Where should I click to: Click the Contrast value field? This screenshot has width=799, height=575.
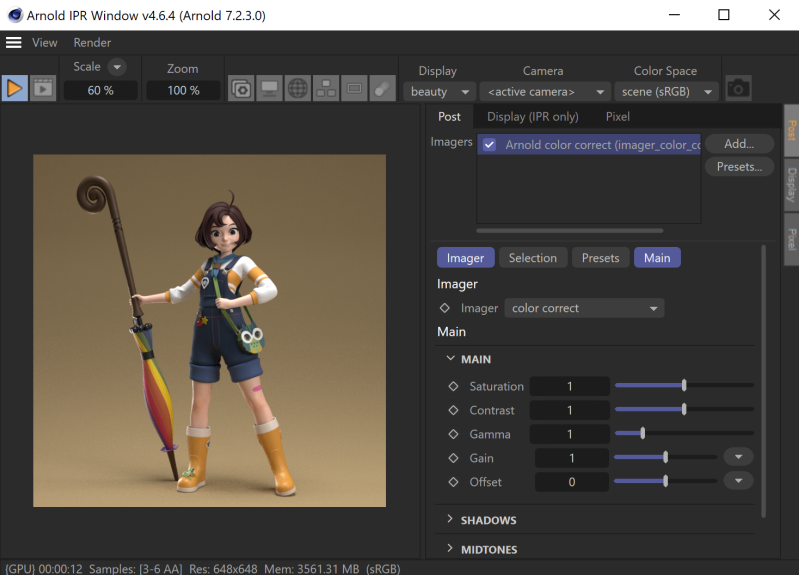pyautogui.click(x=570, y=410)
